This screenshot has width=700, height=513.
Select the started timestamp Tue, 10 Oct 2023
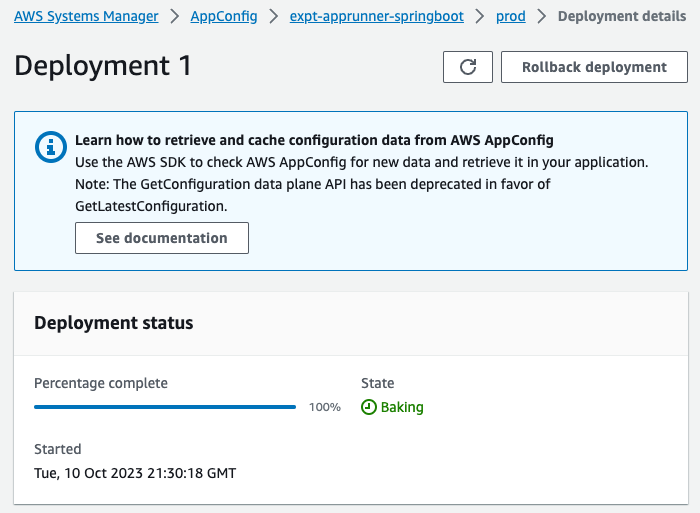point(135,473)
